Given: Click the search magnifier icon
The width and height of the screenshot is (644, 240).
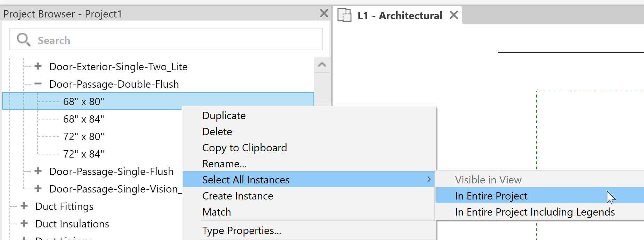Looking at the screenshot, I should coord(23,39).
